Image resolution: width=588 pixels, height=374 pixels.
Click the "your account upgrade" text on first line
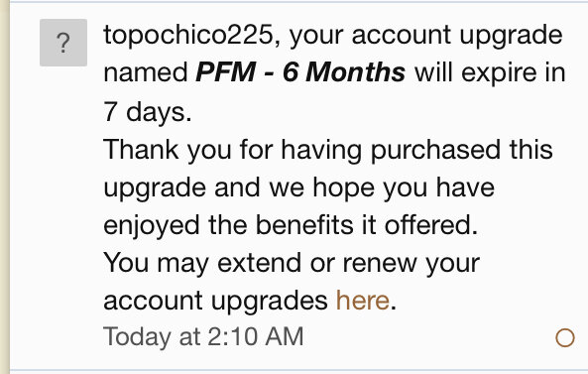click(x=426, y=36)
